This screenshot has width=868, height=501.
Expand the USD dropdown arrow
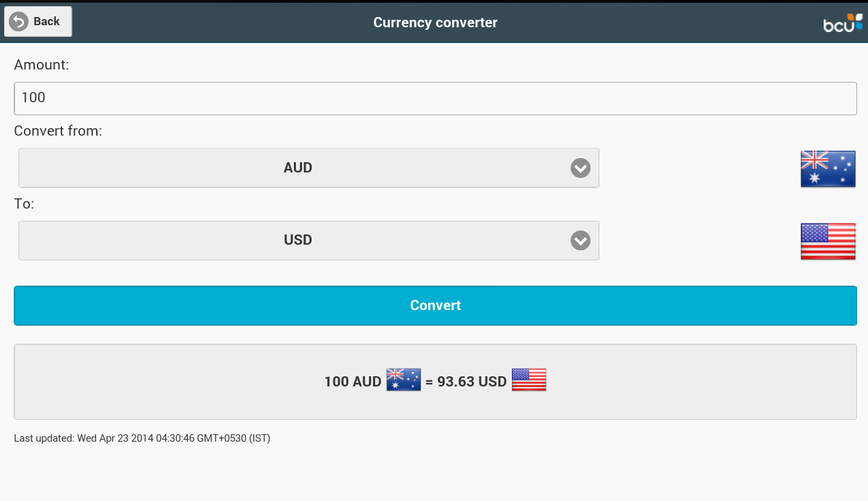[x=580, y=241]
